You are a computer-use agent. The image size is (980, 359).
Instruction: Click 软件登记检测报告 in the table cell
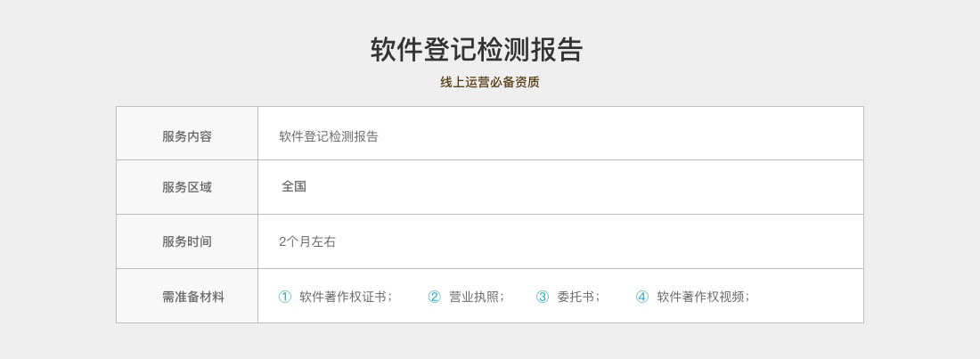point(329,136)
